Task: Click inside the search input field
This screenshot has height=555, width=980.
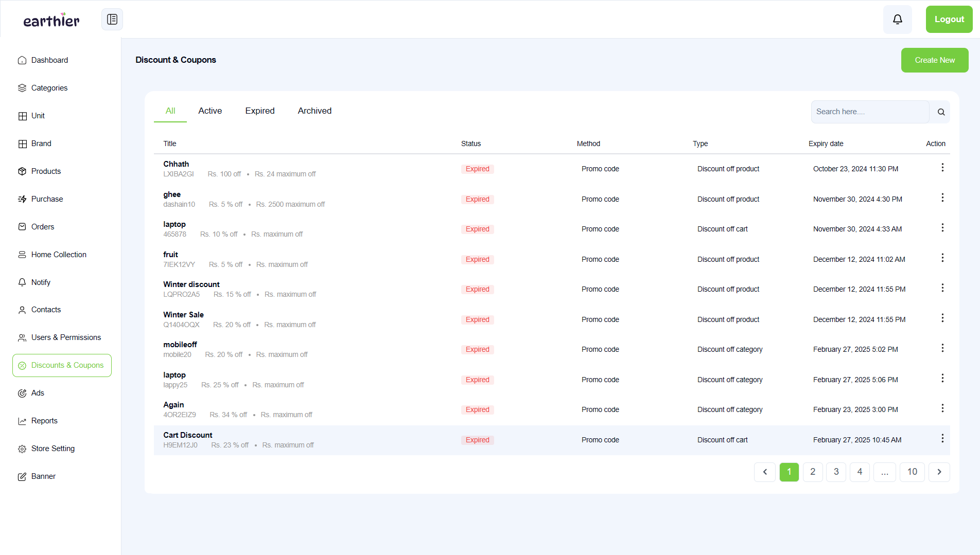Action: 870,112
